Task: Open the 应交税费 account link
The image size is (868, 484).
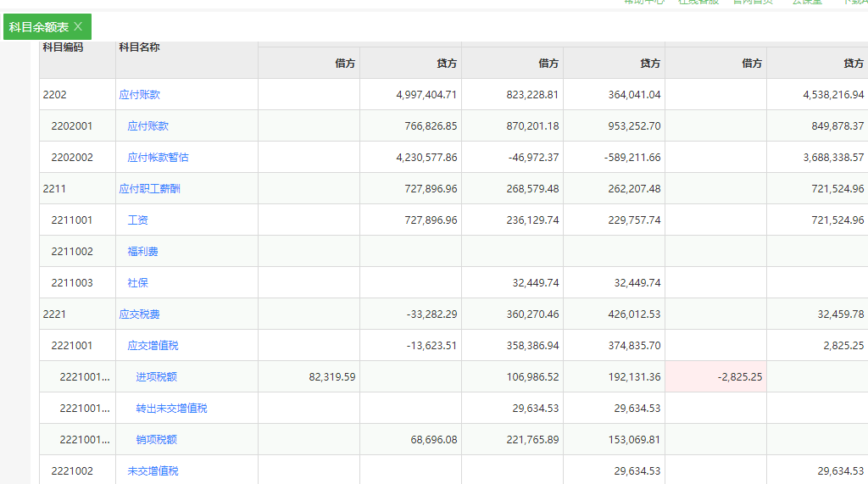Action: click(x=139, y=314)
